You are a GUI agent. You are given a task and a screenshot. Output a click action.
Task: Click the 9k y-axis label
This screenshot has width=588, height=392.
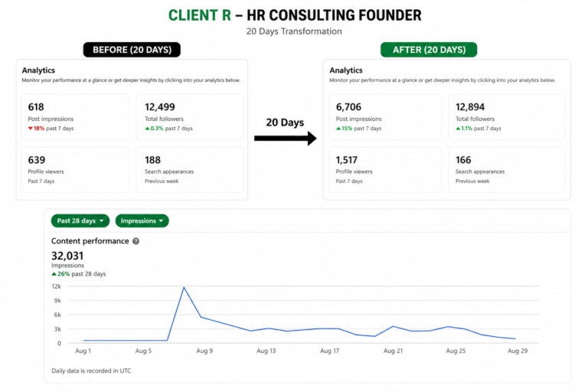(57, 300)
